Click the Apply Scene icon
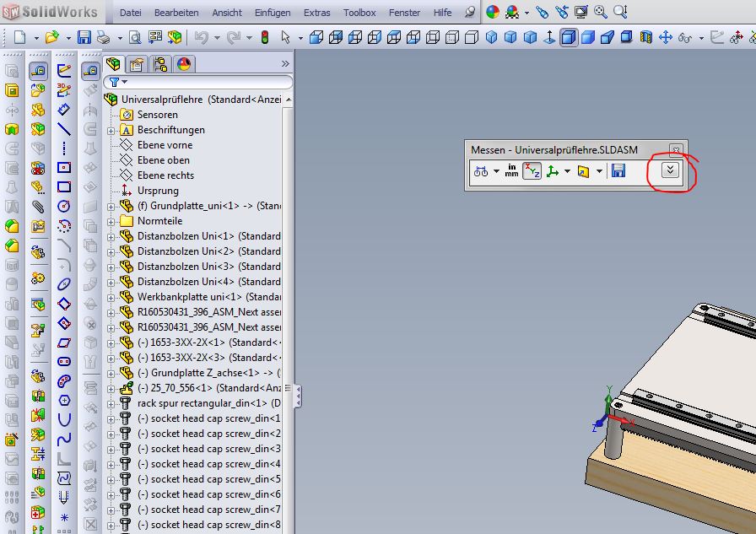 [x=511, y=12]
